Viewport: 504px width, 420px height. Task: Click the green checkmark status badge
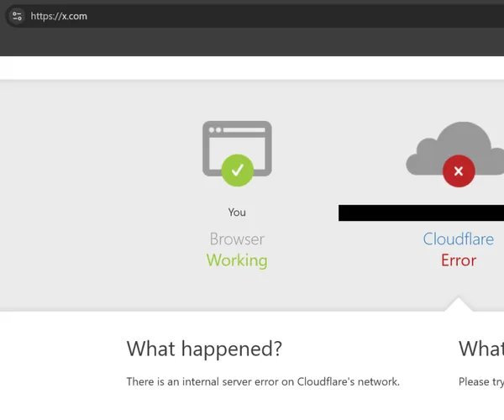tap(238, 171)
